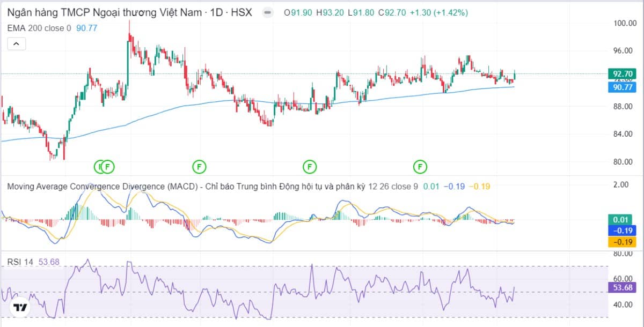Click the gray market status icon beside HSX
The height and width of the screenshot is (327, 644).
coord(267,12)
